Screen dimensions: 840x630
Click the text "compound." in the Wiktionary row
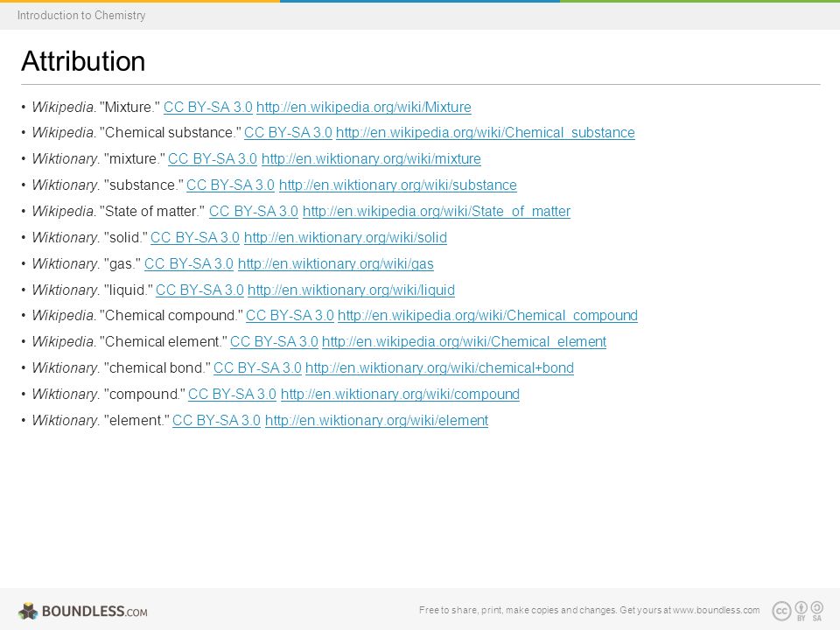click(x=144, y=394)
